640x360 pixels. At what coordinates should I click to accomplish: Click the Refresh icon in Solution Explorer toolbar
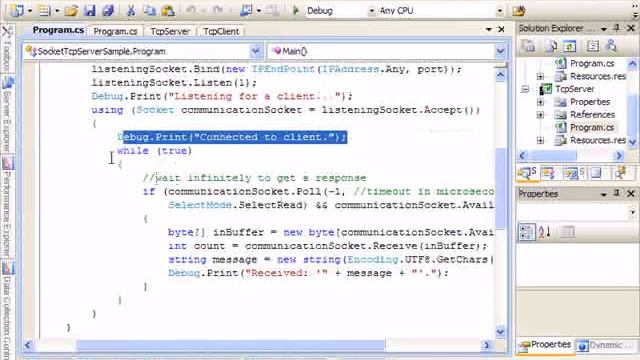[569, 46]
